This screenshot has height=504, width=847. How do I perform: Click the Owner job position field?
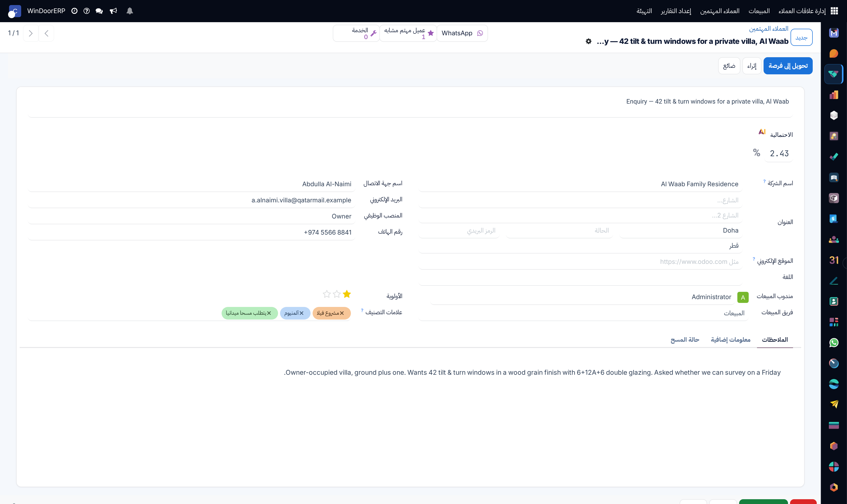(192, 216)
